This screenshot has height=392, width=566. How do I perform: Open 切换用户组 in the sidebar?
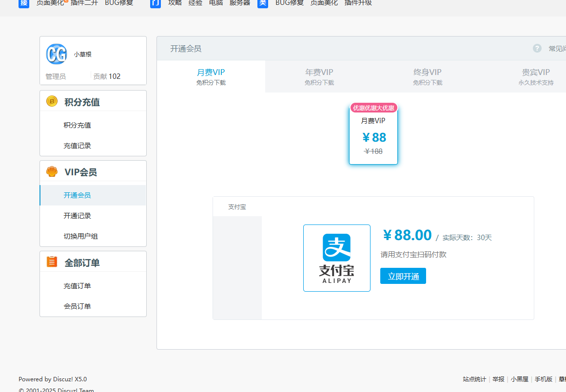click(80, 236)
